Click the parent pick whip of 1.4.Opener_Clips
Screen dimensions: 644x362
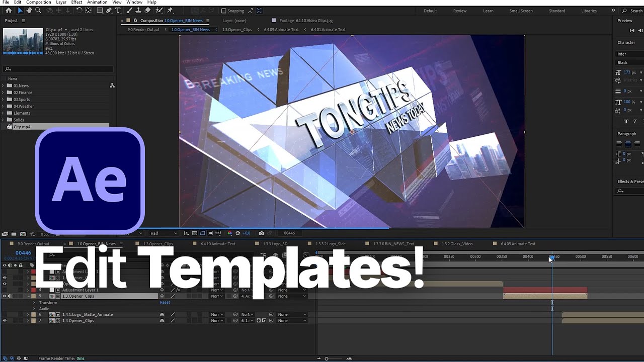pyautogui.click(x=271, y=321)
